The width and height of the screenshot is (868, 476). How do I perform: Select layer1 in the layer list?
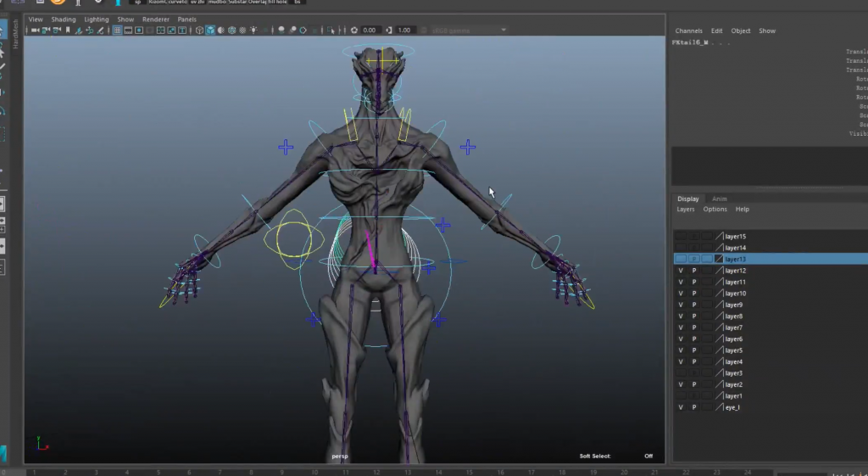click(x=733, y=395)
